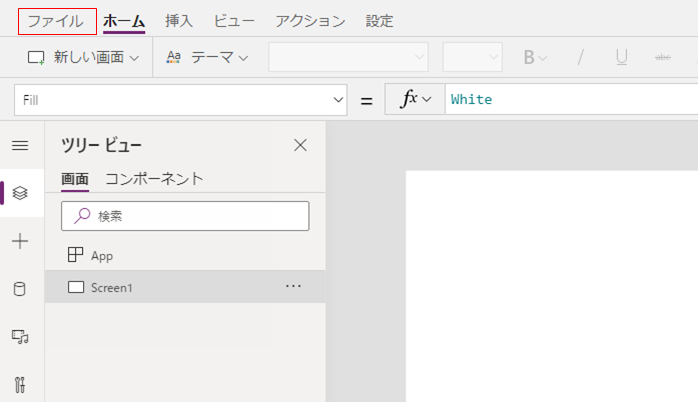Viewport: 698px width, 402px height.
Task: Toggle strikethrough formatting
Action: (x=663, y=57)
